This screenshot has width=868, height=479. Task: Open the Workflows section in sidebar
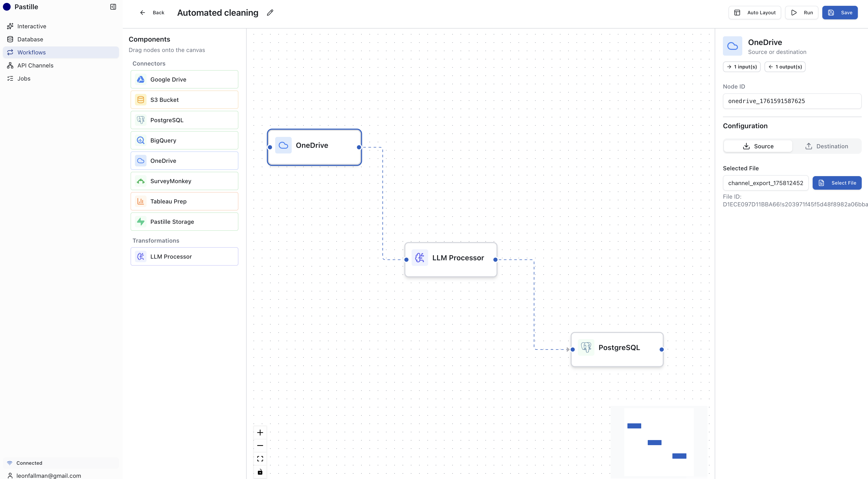click(x=31, y=52)
